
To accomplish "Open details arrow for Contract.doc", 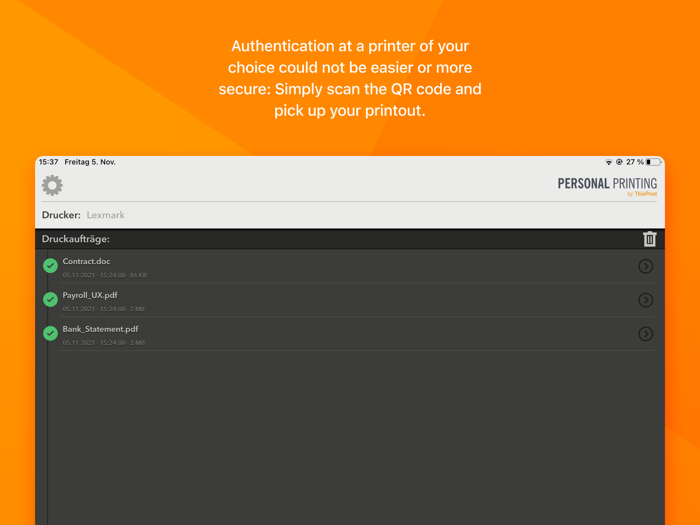I will coord(646,266).
